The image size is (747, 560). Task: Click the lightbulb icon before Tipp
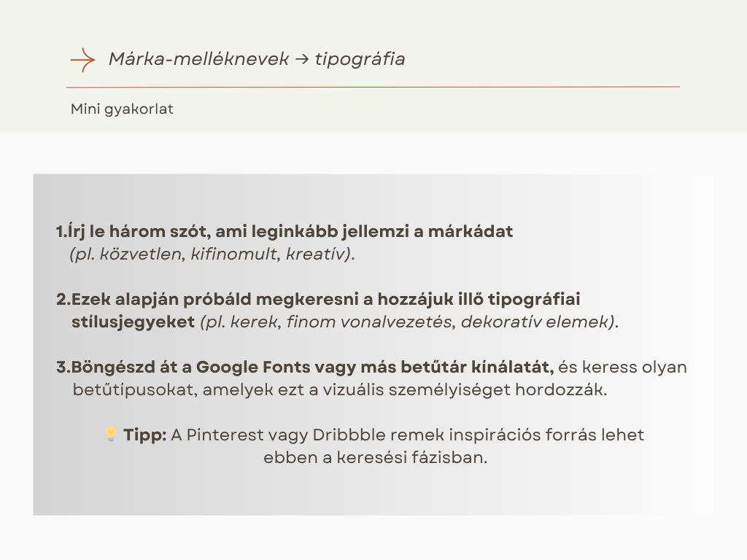[x=111, y=435]
